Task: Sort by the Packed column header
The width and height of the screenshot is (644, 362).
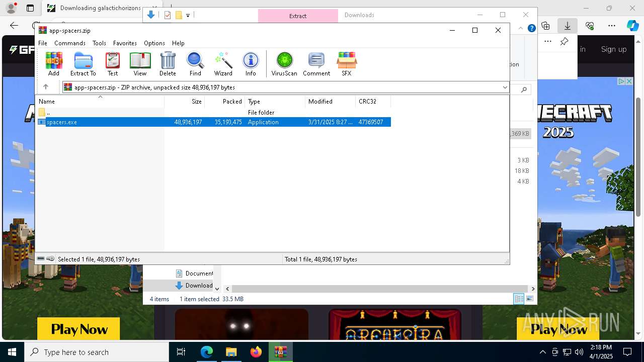Action: click(x=225, y=102)
